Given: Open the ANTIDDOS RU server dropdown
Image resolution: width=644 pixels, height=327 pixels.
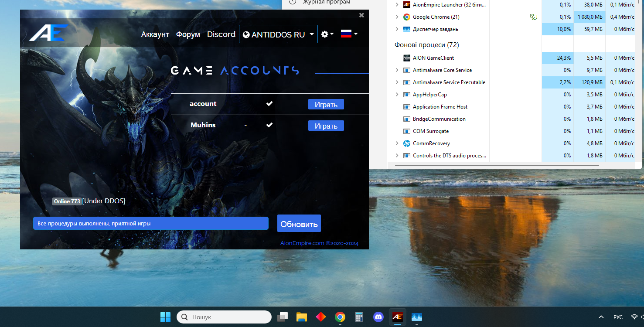Looking at the screenshot, I should [278, 34].
